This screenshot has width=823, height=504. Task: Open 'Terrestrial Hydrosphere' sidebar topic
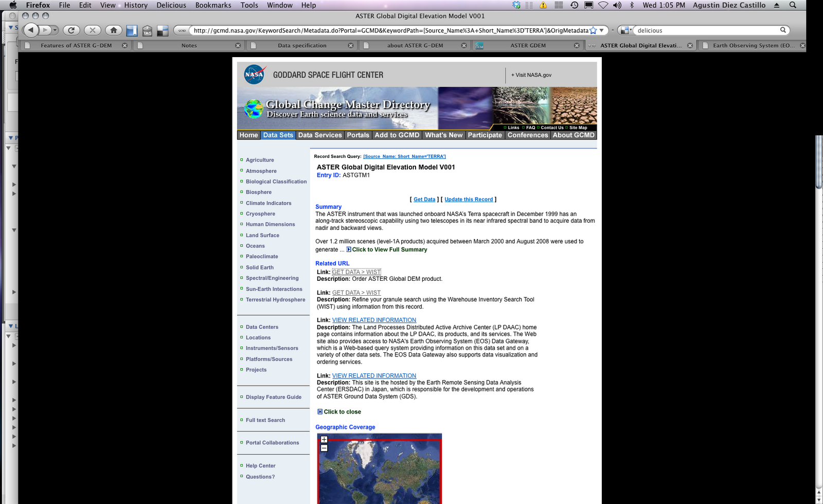[x=275, y=300]
